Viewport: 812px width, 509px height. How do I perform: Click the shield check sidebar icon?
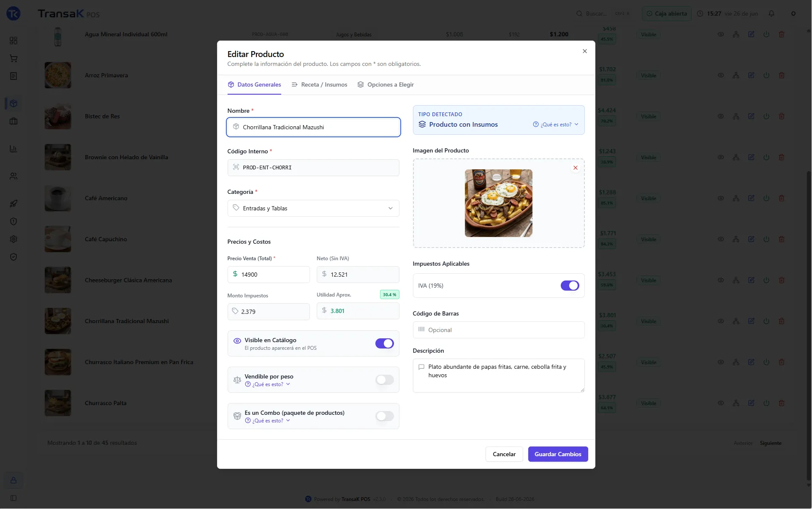14,257
